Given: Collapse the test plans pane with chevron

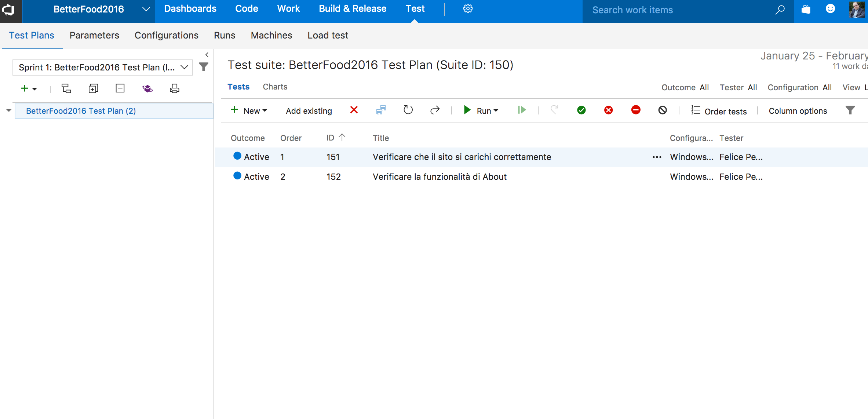Looking at the screenshot, I should tap(207, 55).
